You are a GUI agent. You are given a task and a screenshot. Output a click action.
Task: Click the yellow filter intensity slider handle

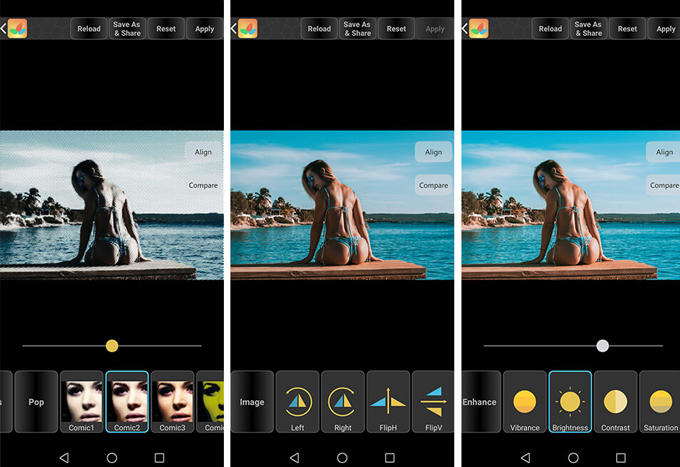[112, 346]
